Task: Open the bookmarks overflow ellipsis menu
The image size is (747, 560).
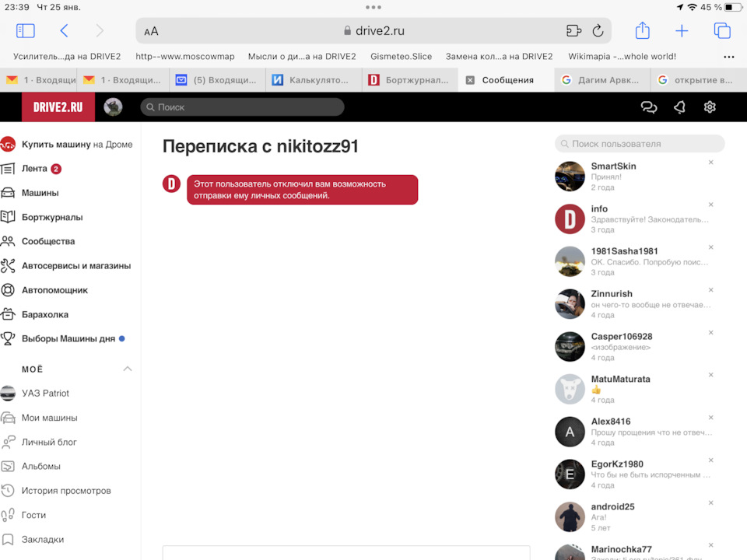Action: tap(729, 56)
